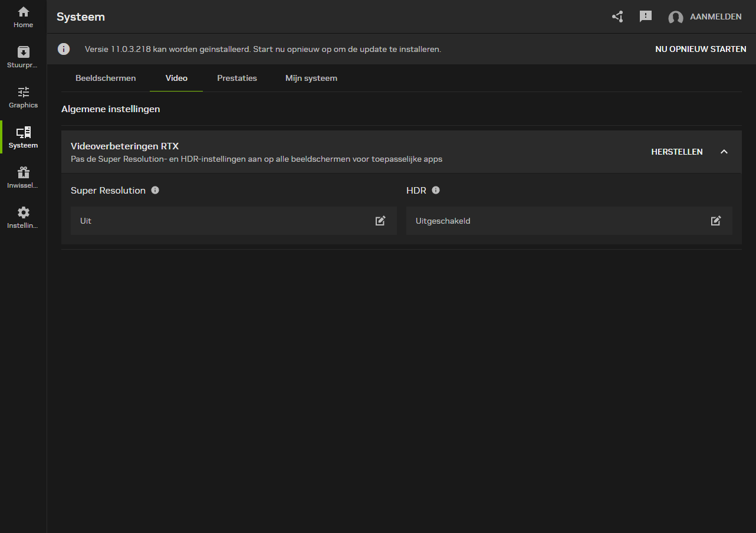Open the feedback icon in header
The width and height of the screenshot is (756, 533).
(646, 17)
